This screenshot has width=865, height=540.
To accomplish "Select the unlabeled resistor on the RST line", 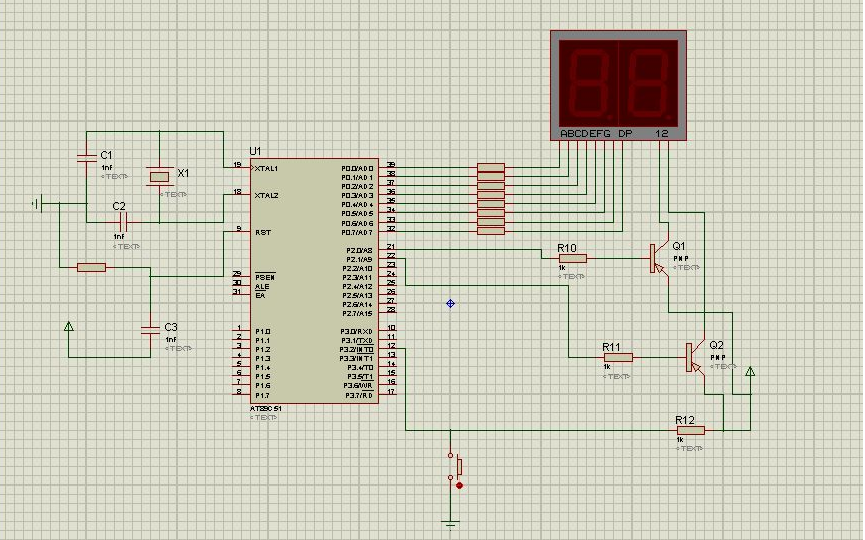I will [x=92, y=268].
